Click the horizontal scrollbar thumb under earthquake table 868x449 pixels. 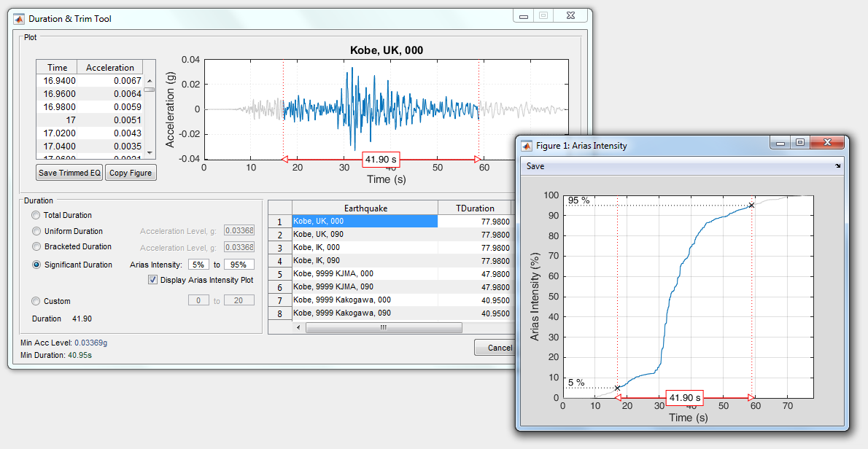point(383,328)
